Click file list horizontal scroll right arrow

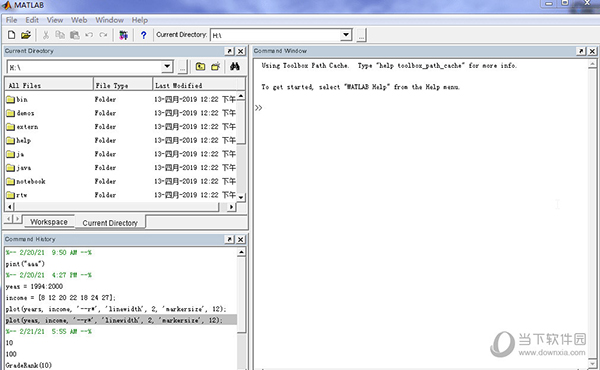[x=231, y=207]
